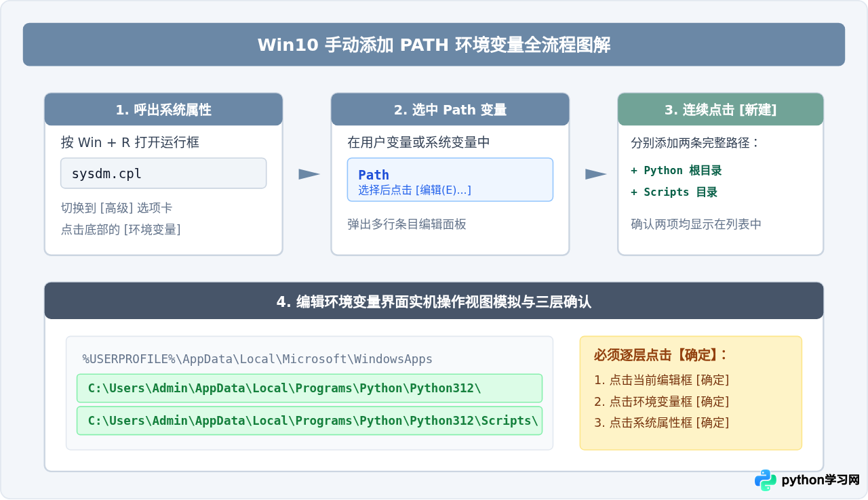The width and height of the screenshot is (868, 500).
Task: Click text '分别添加两条完整路径：'
Action: (696, 143)
